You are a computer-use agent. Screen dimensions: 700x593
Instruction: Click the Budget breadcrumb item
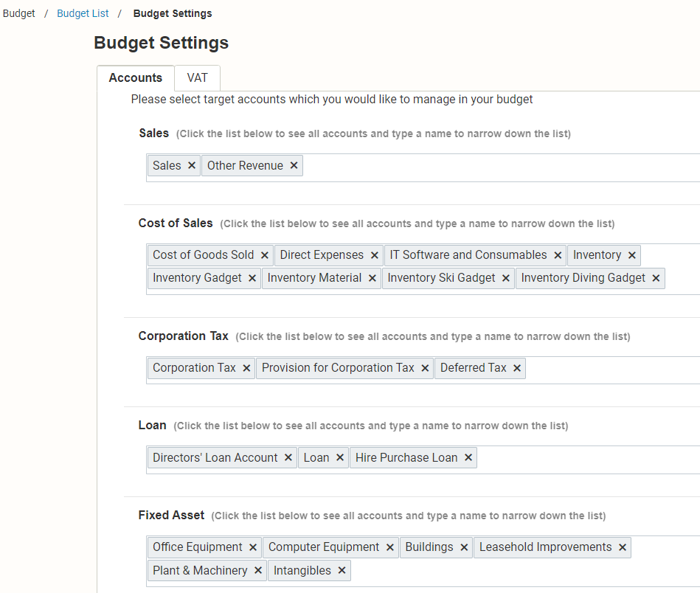click(18, 13)
